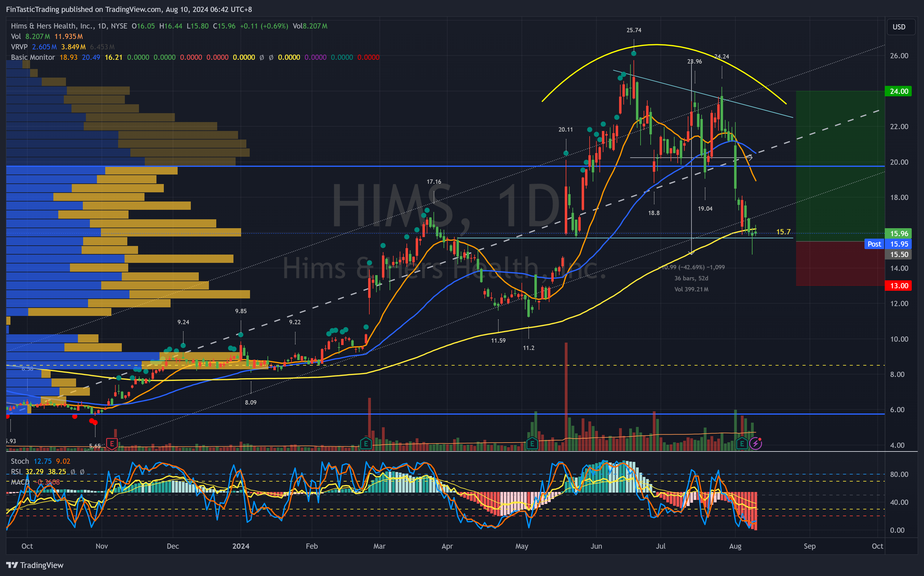Click the green earnings E marker near March
Screen dimensions: 924x576
pyautogui.click(x=366, y=444)
